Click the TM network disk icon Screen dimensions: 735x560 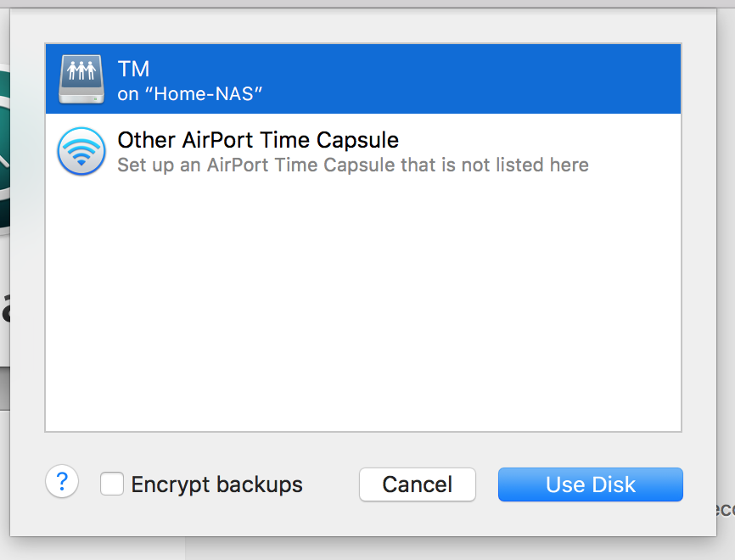81,79
